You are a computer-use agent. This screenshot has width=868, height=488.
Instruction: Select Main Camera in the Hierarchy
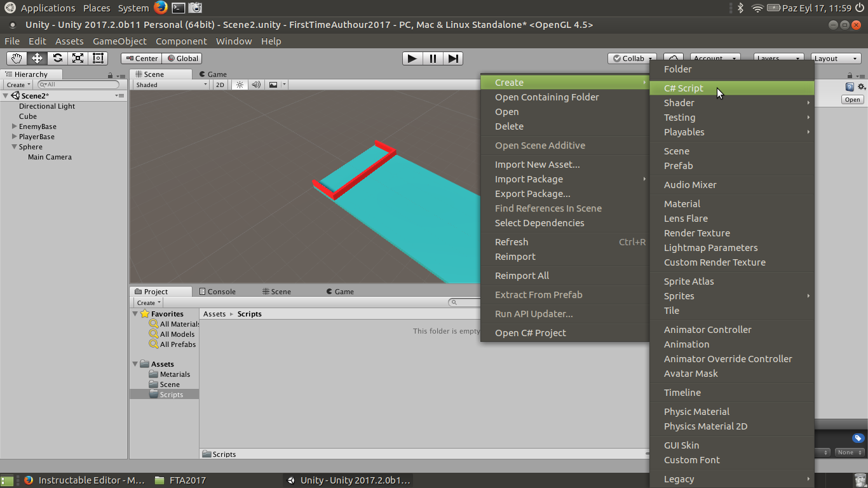[50, 157]
